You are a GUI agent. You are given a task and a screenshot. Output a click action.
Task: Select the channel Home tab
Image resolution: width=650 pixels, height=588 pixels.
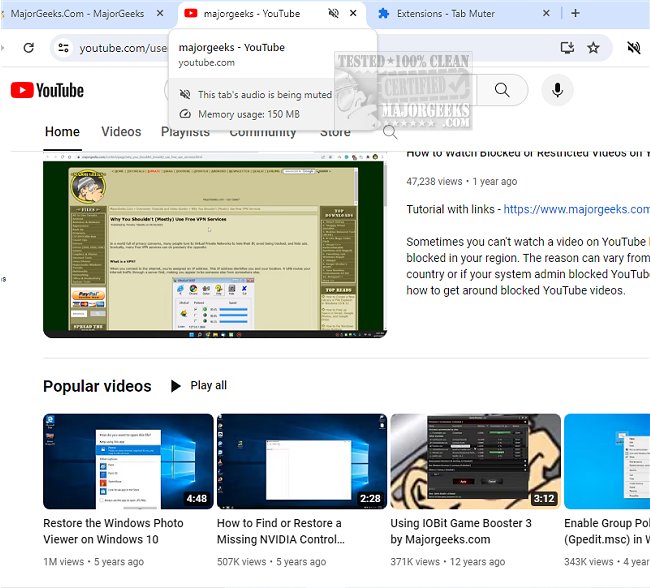pyautogui.click(x=62, y=132)
